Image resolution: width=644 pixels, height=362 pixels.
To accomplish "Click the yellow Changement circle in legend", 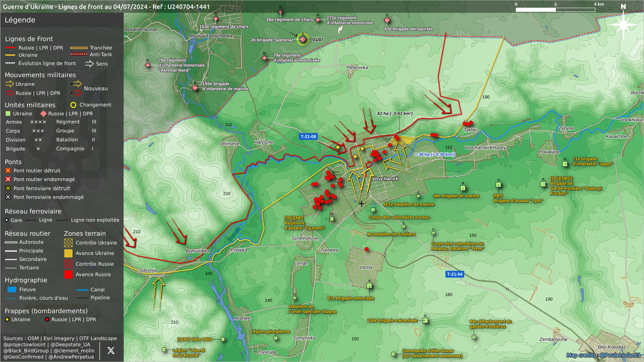I will (x=73, y=105).
